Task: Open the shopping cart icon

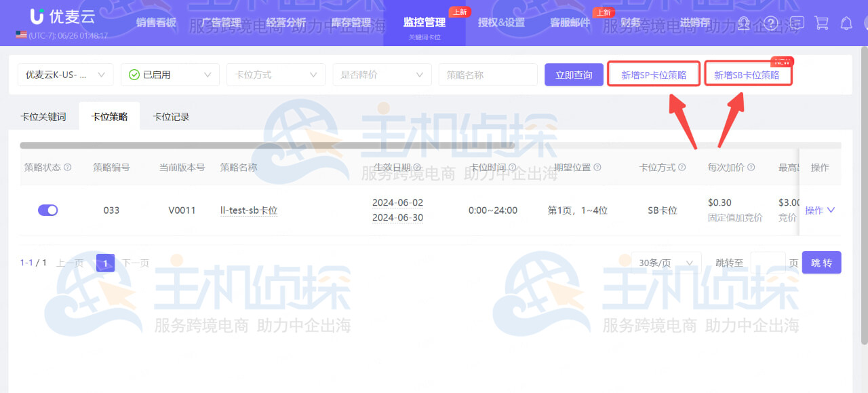Action: click(x=822, y=23)
